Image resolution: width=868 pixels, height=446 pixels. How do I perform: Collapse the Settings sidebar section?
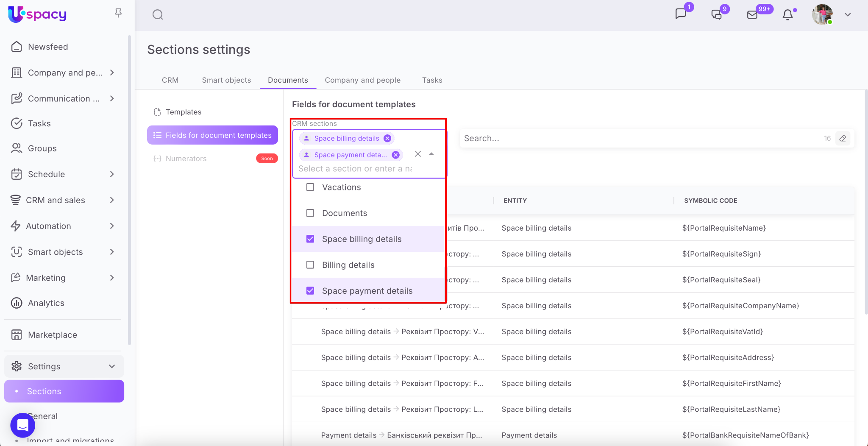[x=112, y=366]
